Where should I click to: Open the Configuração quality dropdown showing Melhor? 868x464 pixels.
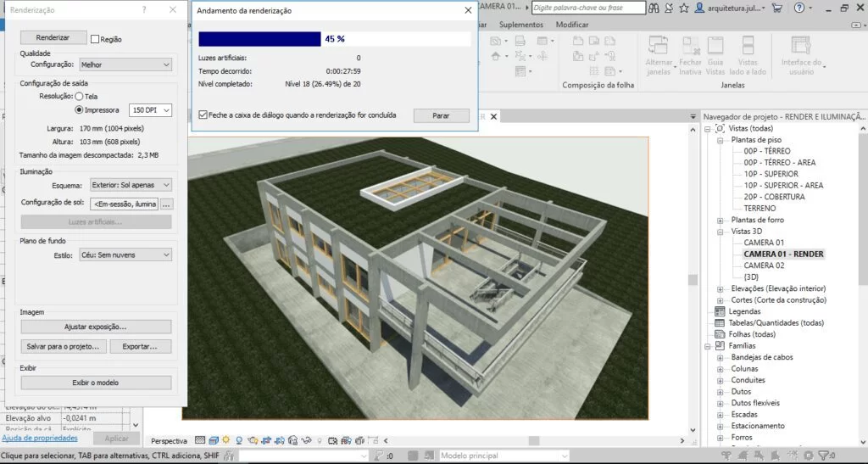(125, 64)
